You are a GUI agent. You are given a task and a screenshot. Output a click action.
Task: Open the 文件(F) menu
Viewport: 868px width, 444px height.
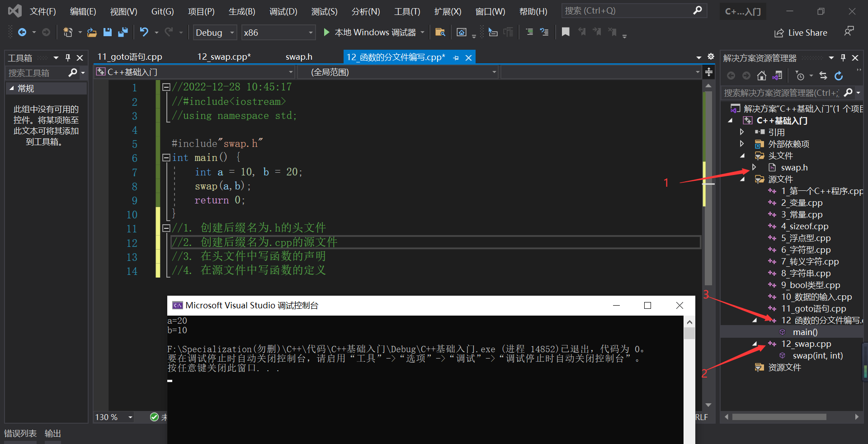pos(43,11)
